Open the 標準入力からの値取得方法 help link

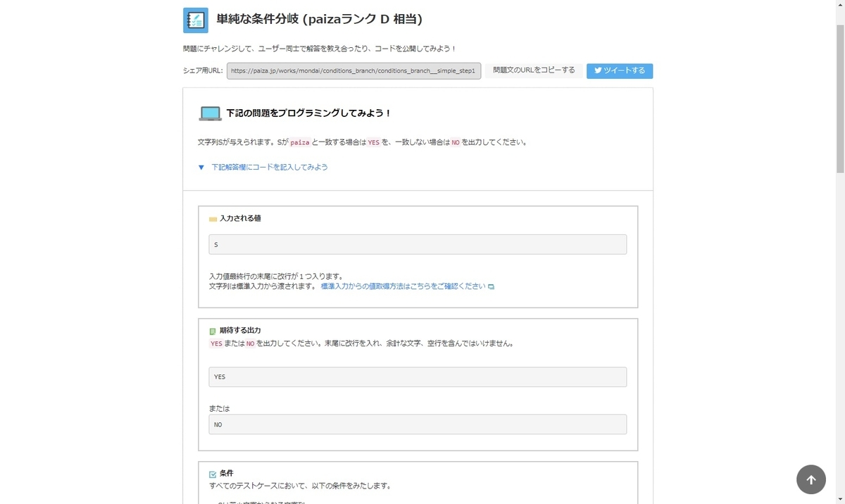coord(401,286)
